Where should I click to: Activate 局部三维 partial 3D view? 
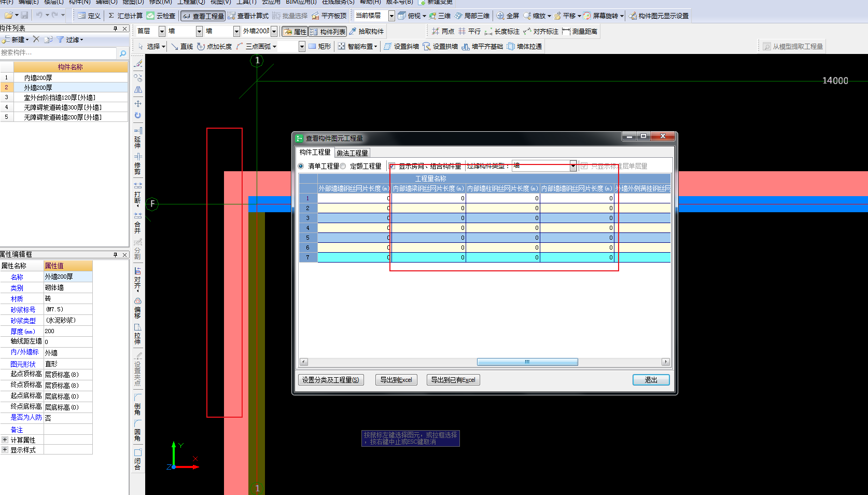[472, 16]
